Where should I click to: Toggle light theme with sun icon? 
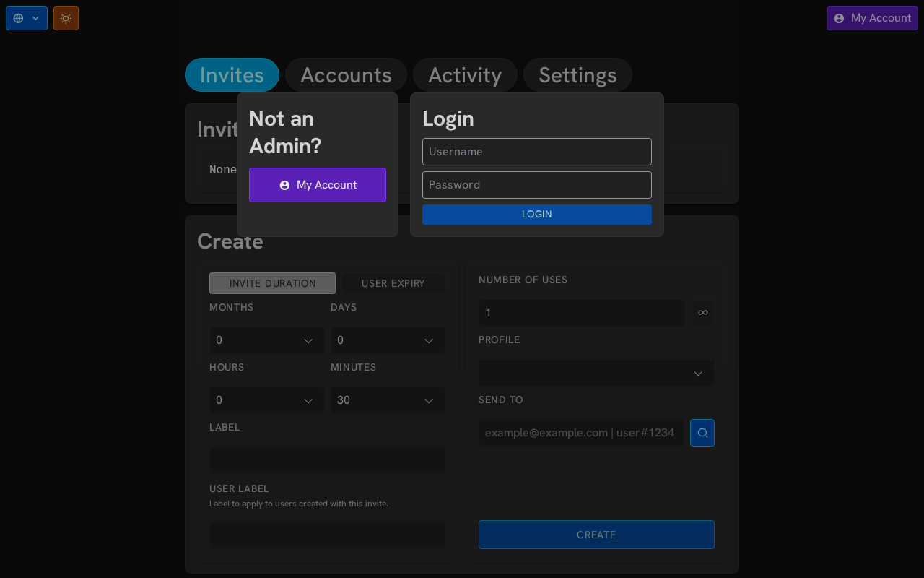coord(66,18)
